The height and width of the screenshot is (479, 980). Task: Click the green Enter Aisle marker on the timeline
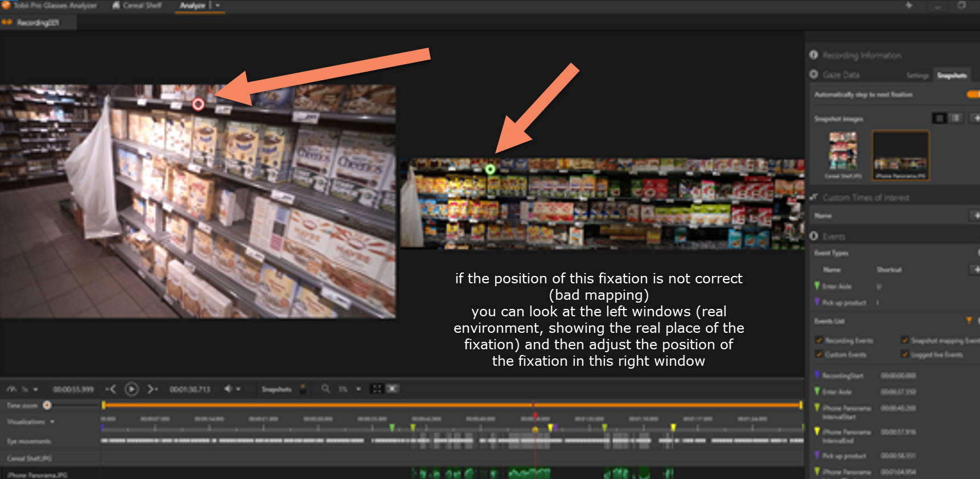point(392,427)
